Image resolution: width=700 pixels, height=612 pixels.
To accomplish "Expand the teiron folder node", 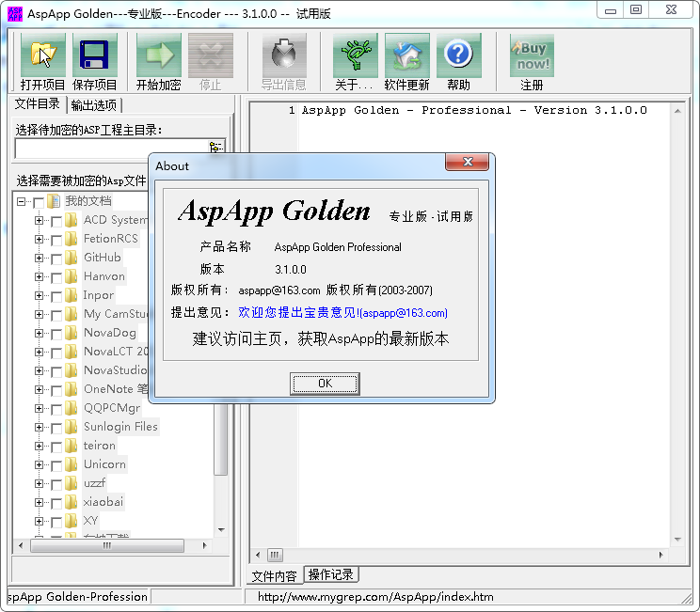I will (40, 446).
